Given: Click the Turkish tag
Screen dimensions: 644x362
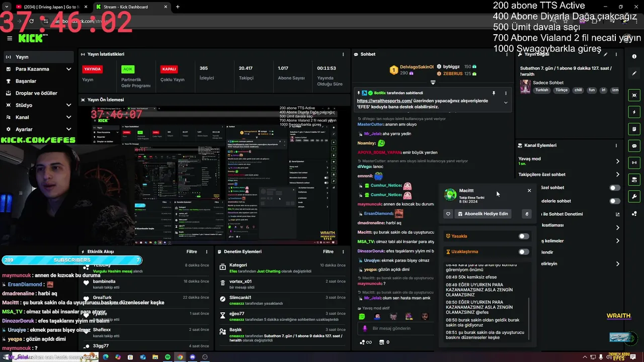Looking at the screenshot, I should [x=542, y=90].
